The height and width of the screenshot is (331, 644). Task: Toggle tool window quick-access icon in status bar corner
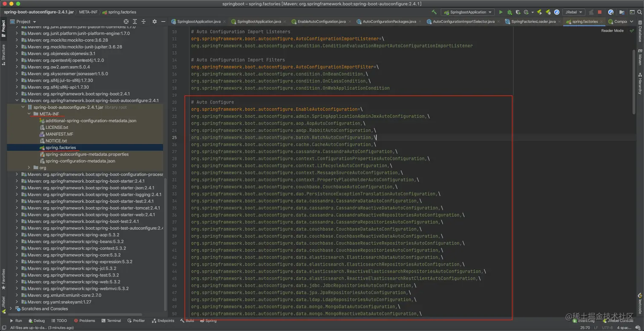point(4,328)
